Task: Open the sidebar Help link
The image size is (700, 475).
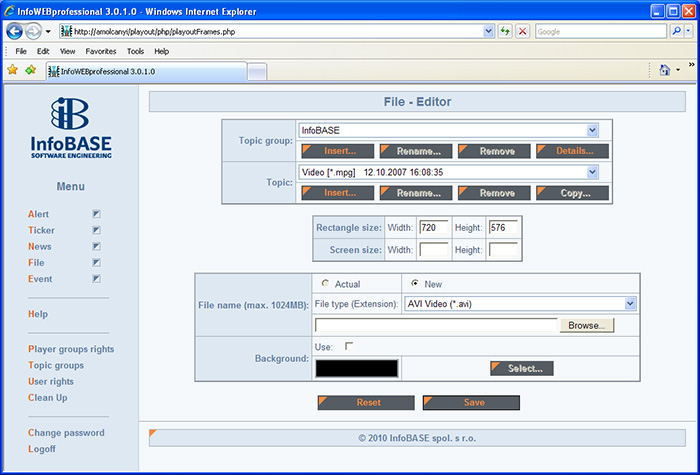Action: pos(38,314)
